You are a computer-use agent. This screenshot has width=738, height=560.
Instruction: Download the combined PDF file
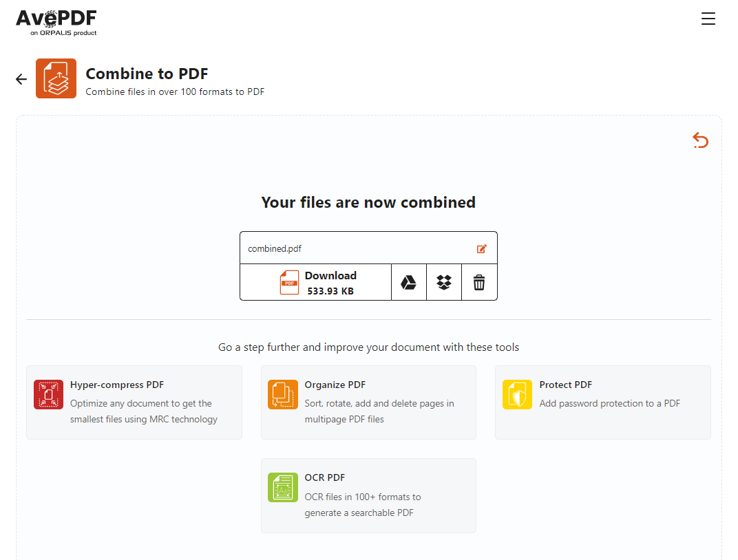point(316,283)
